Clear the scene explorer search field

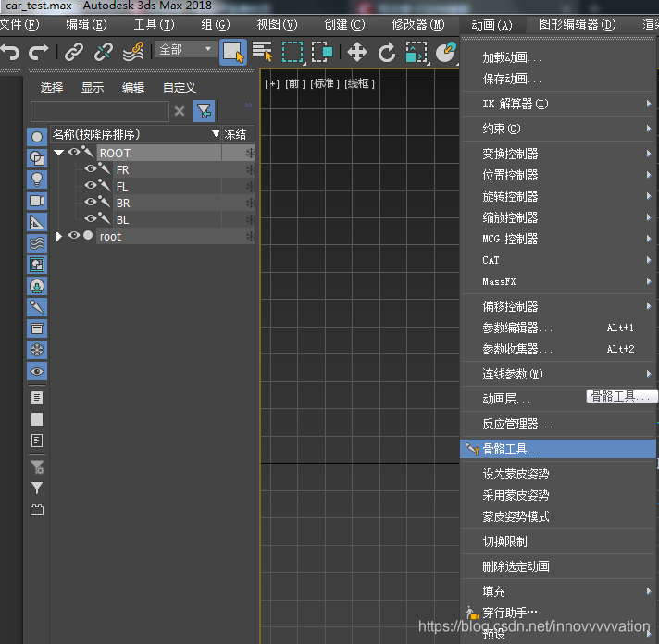180,111
